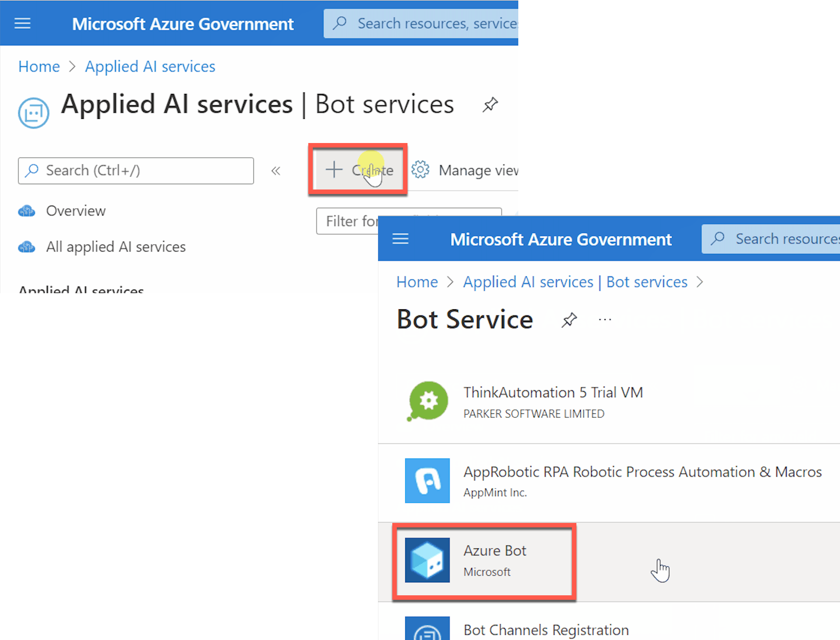Image resolution: width=840 pixels, height=640 pixels.
Task: Select the Azure Bot offering
Action: [609, 562]
